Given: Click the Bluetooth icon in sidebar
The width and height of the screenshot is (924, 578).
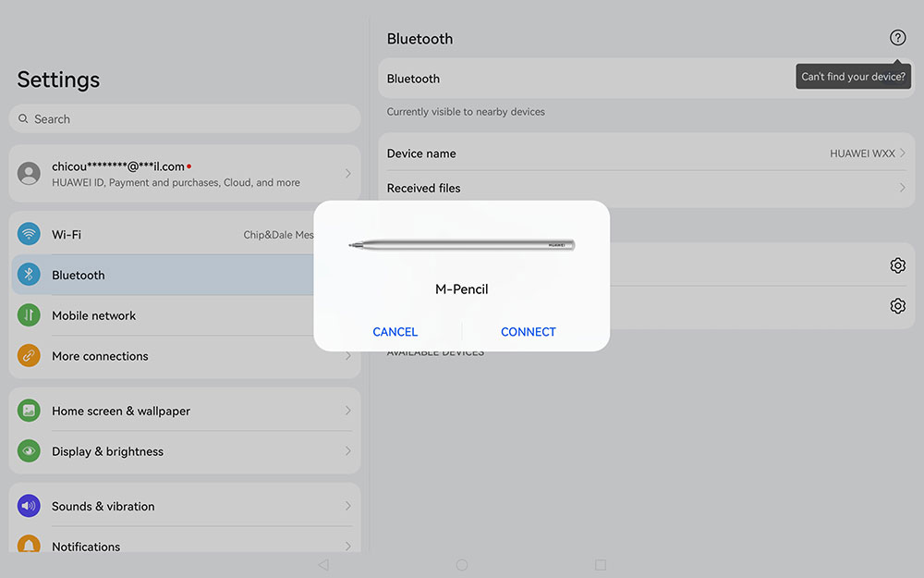Looking at the screenshot, I should point(29,275).
